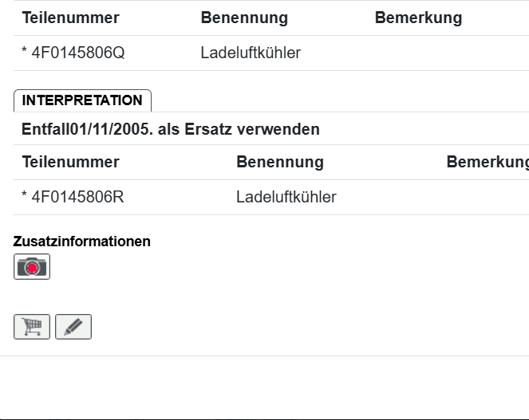
Task: Click the first table's Teilenummer header
Action: [x=70, y=18]
